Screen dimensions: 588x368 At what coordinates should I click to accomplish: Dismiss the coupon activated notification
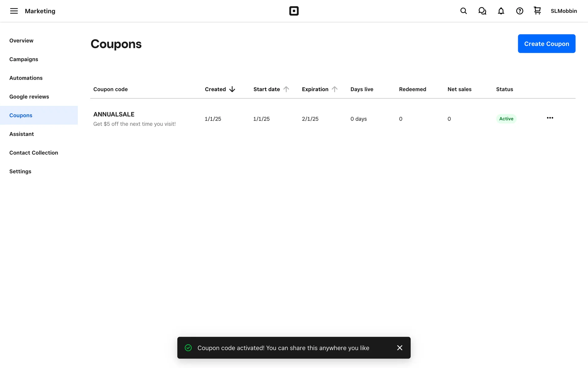[x=399, y=348]
